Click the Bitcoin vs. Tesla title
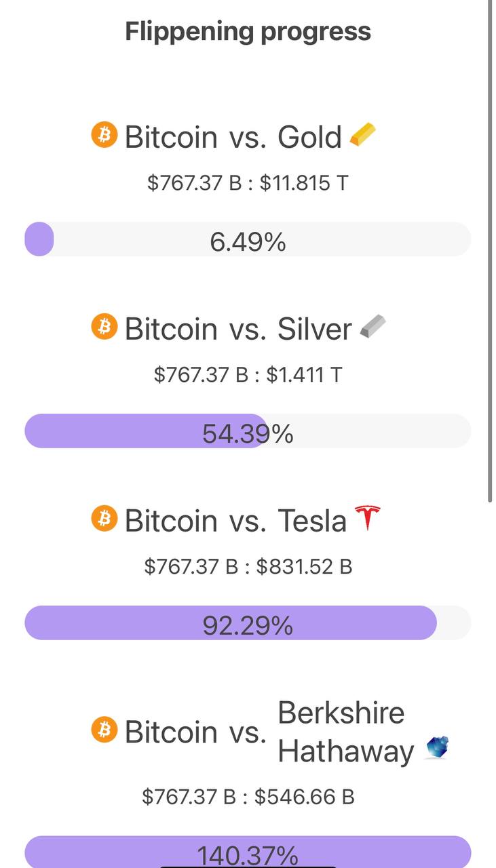The width and height of the screenshot is (496, 868). point(235,521)
